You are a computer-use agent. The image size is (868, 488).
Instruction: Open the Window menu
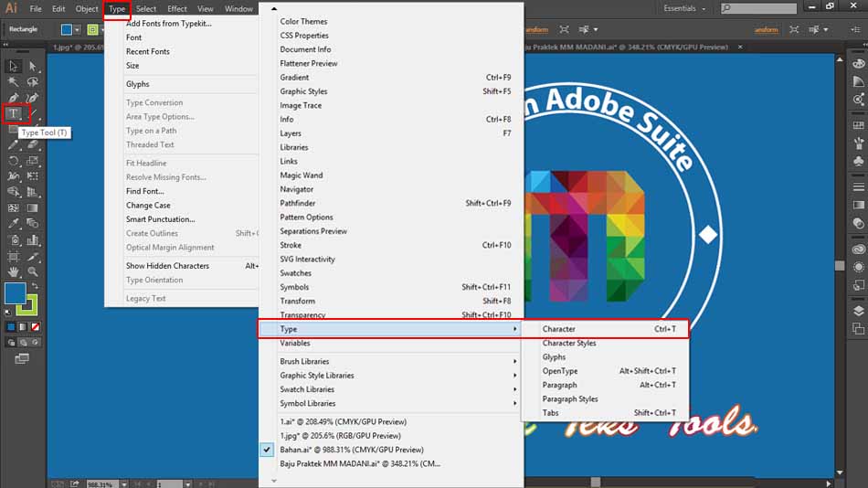tap(238, 9)
